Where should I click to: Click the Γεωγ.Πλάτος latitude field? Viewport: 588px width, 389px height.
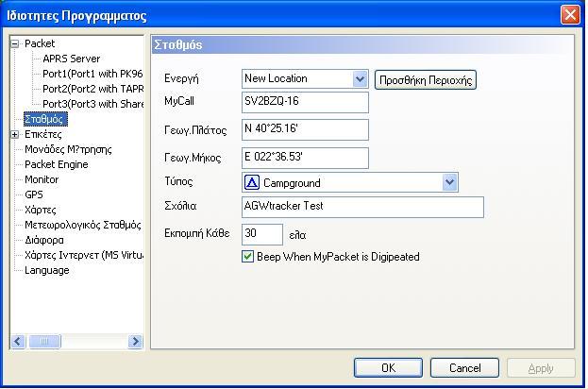pos(305,129)
